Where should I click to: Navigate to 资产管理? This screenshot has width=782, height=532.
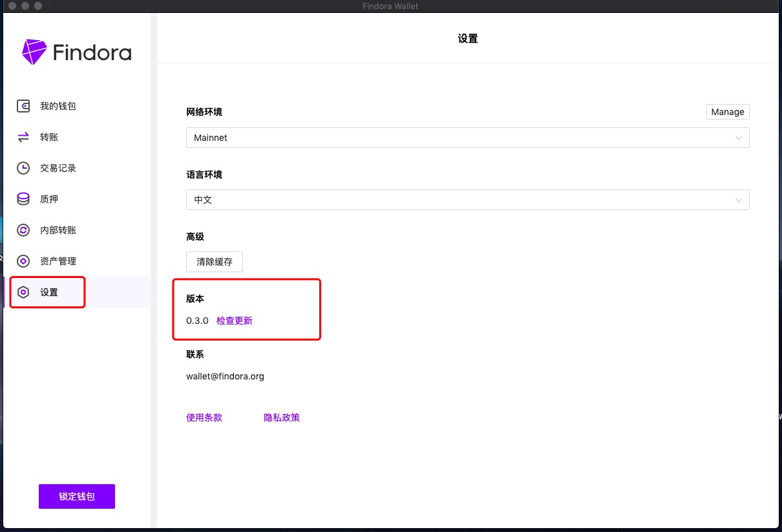(x=77, y=261)
